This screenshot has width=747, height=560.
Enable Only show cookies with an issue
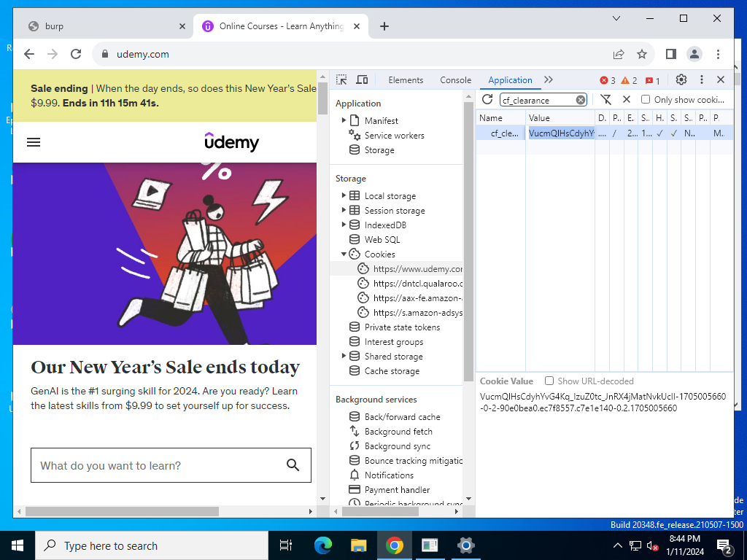(646, 99)
